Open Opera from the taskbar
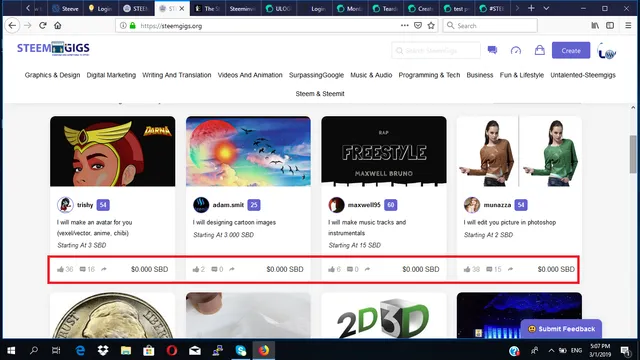640x360 pixels. pyautogui.click(x=172, y=350)
